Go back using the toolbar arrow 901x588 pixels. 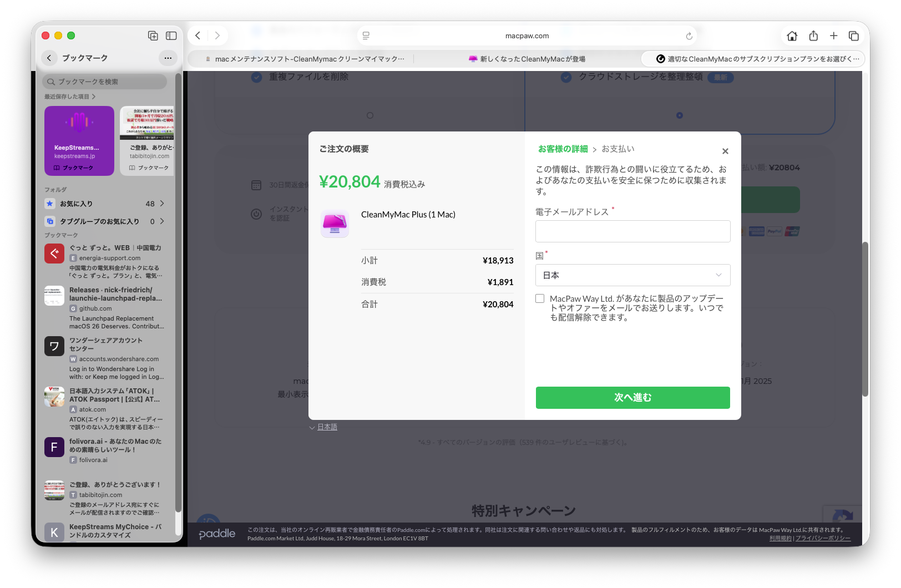tap(198, 36)
